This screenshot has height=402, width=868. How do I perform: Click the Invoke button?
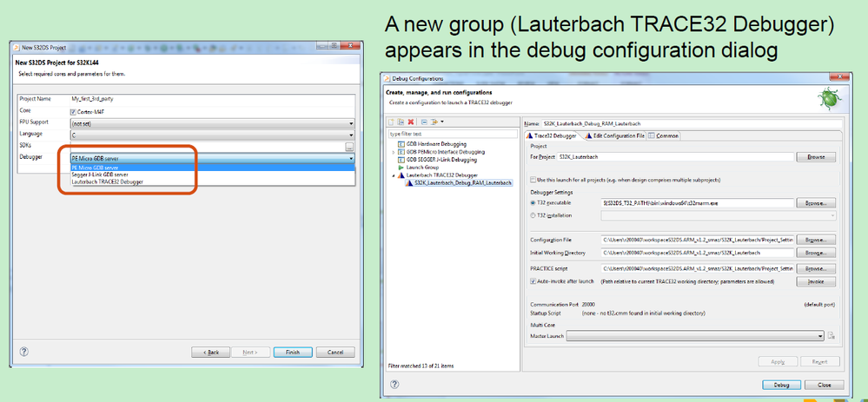(x=816, y=281)
